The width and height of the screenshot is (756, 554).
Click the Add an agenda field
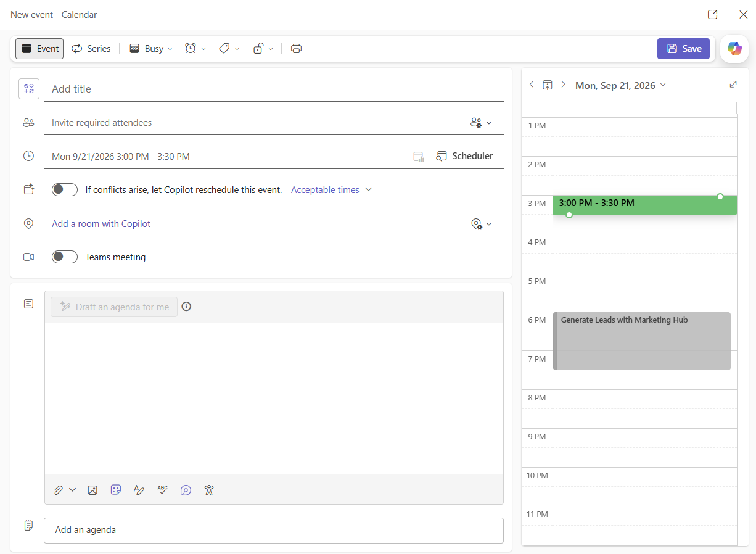pos(274,530)
